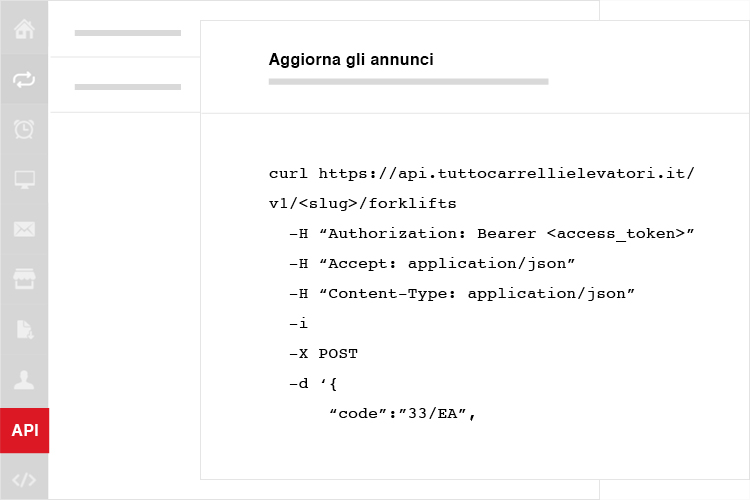The height and width of the screenshot is (500, 750).
Task: Click the gray bar under the heading
Action: (408, 82)
